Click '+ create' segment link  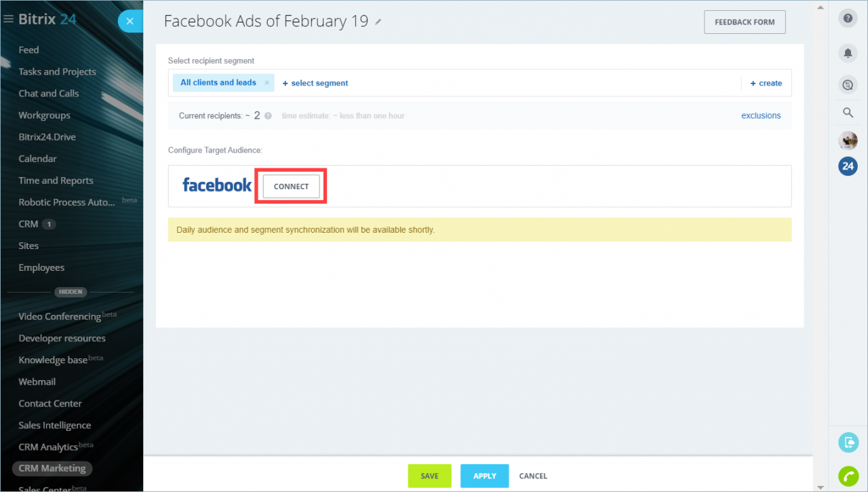click(766, 83)
